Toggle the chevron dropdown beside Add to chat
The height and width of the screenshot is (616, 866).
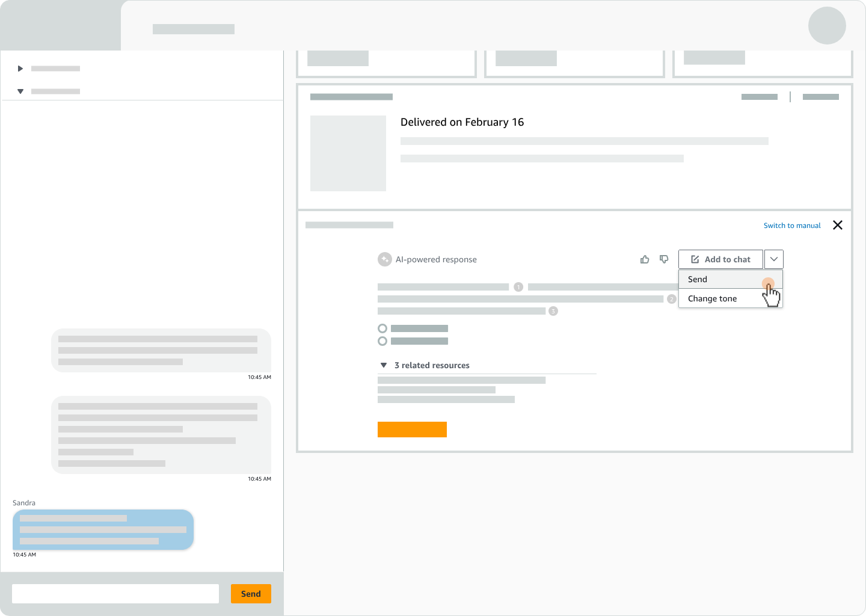pos(774,259)
